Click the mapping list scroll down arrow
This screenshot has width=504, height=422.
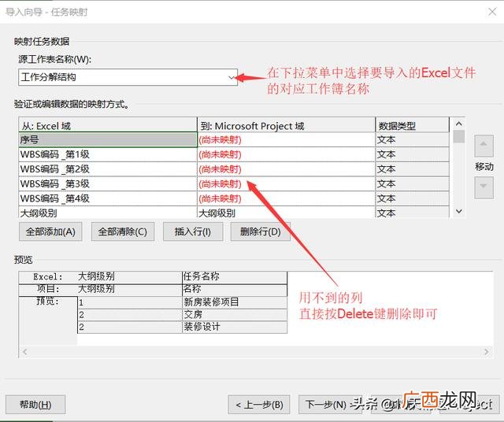pos(458,212)
